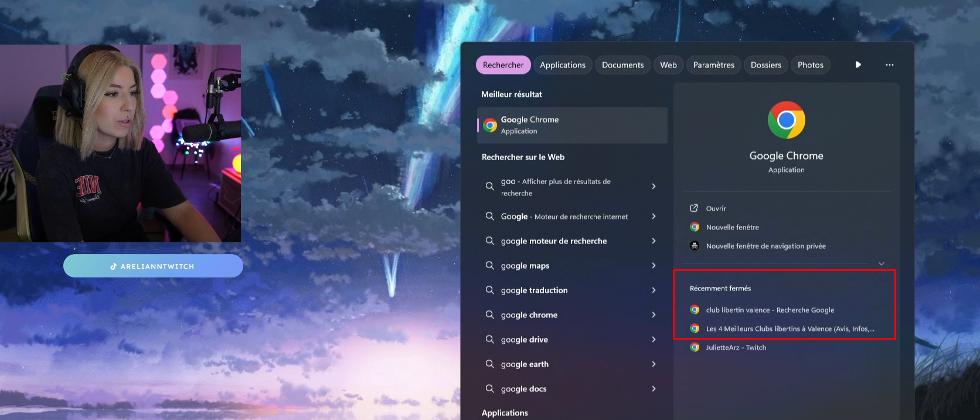This screenshot has width=980, height=420.
Task: Expand chevron for 'google chrome' suggestion
Action: pos(654,315)
